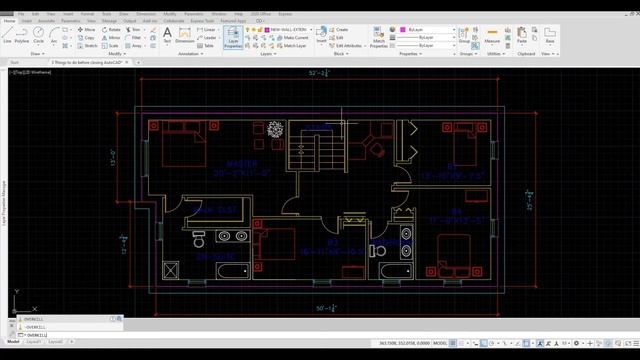Open the linetype ByLayer dropdown
Image resolution: width=640 pixels, height=360 pixels.
pos(453,46)
